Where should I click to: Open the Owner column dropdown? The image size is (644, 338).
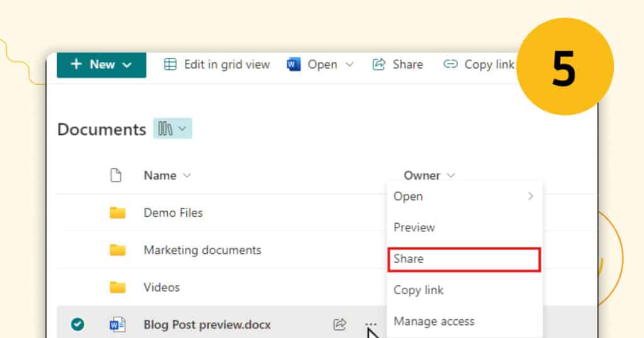point(450,176)
